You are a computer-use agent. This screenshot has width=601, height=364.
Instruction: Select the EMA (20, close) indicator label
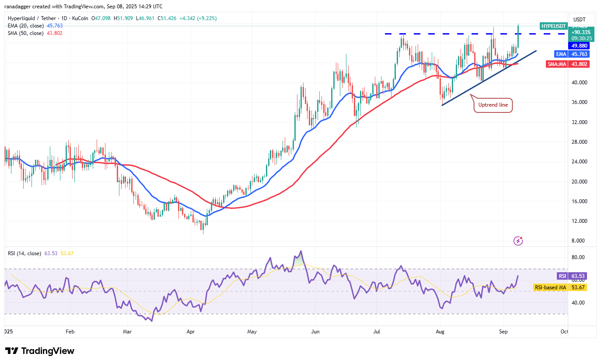26,26
